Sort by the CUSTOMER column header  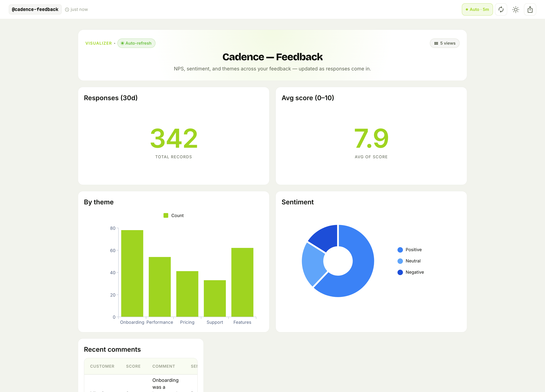pyautogui.click(x=102, y=366)
